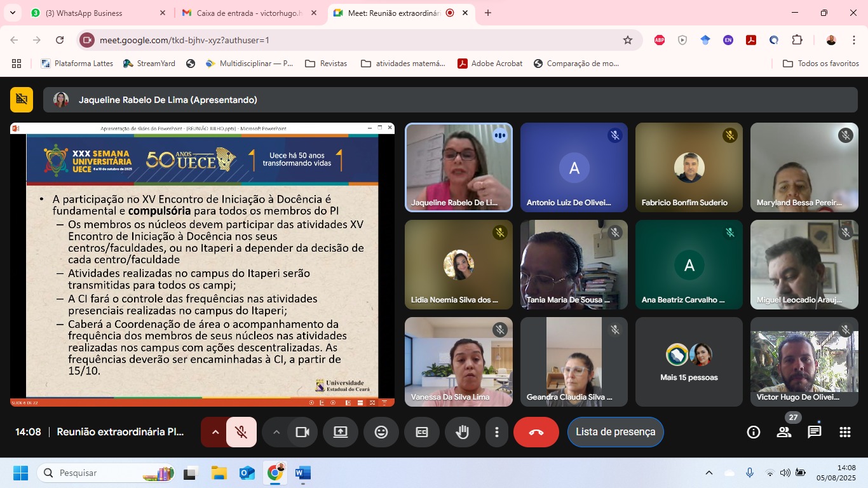Toggle the camera on in Meet

(x=302, y=432)
